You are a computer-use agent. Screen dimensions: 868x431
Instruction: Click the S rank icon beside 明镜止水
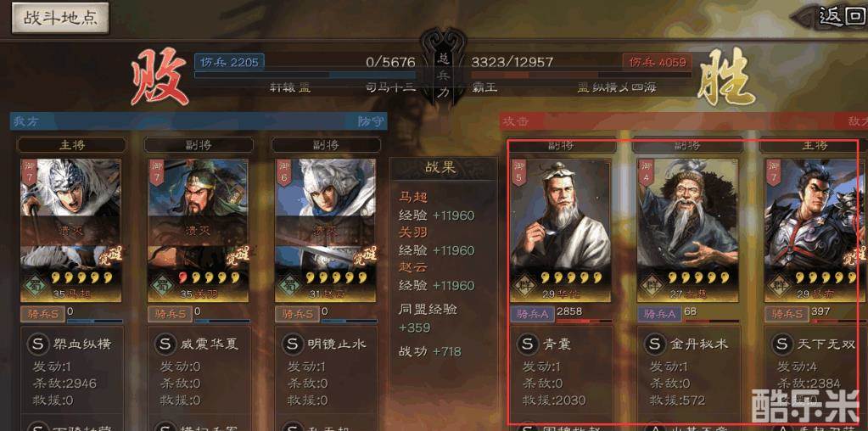(x=292, y=344)
